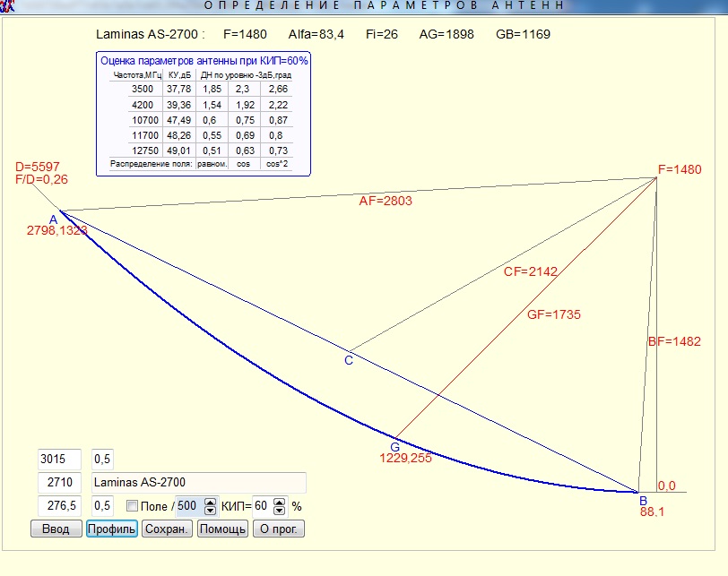Increase the КИП percent spinner
The width and height of the screenshot is (728, 576).
point(280,503)
